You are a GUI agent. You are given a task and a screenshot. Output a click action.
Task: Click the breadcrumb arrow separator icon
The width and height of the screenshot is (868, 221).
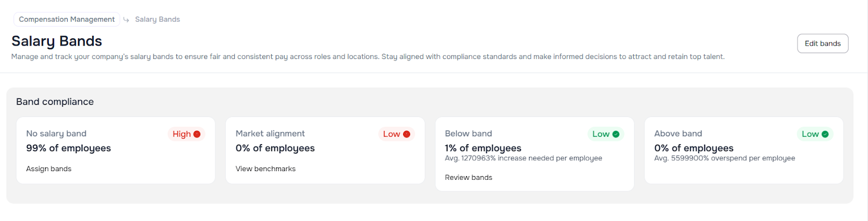tap(126, 19)
